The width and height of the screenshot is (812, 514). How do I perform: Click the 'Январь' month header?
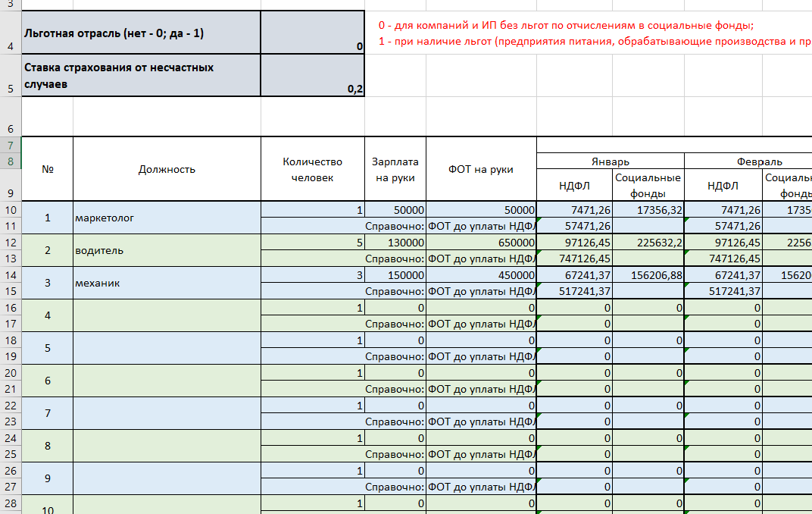click(x=610, y=161)
